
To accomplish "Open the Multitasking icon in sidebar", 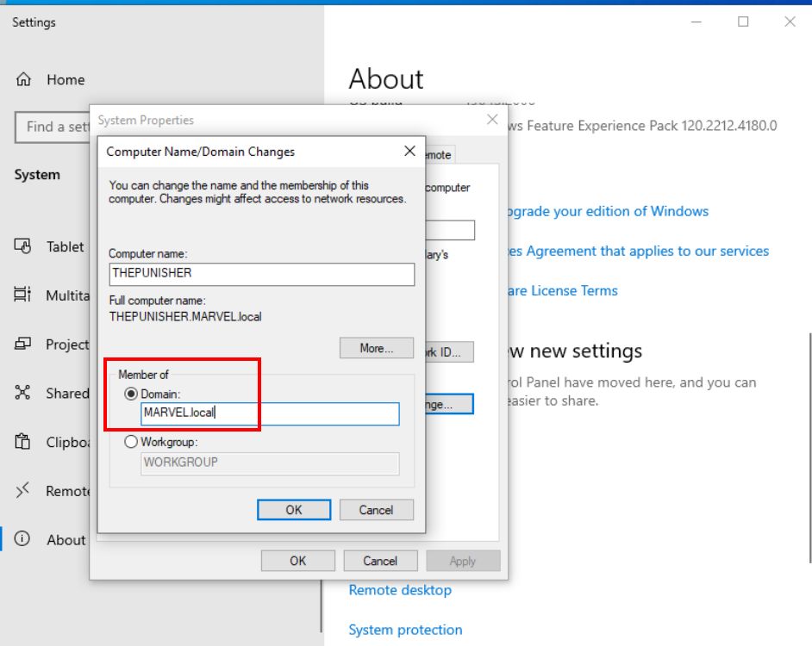I will (23, 295).
